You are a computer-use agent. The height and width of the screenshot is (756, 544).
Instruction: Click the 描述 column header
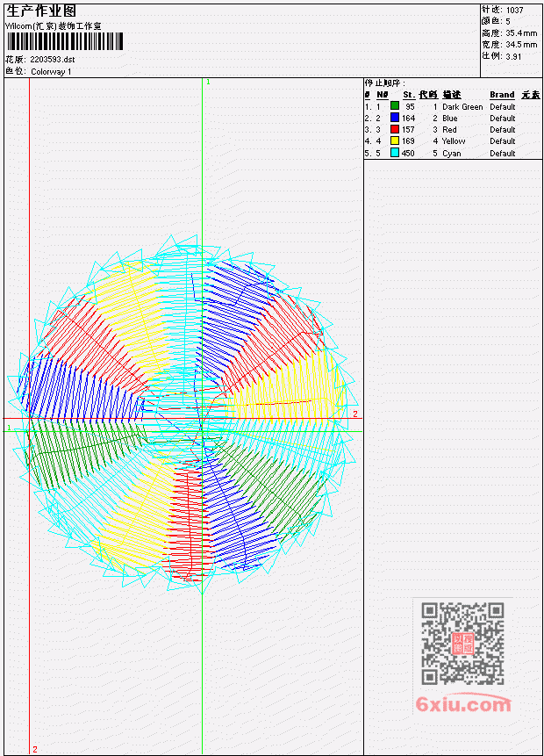pyautogui.click(x=452, y=95)
